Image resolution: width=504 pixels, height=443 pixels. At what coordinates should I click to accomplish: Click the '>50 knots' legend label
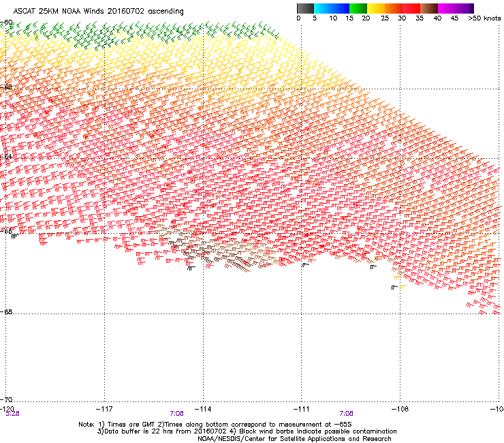point(484,18)
